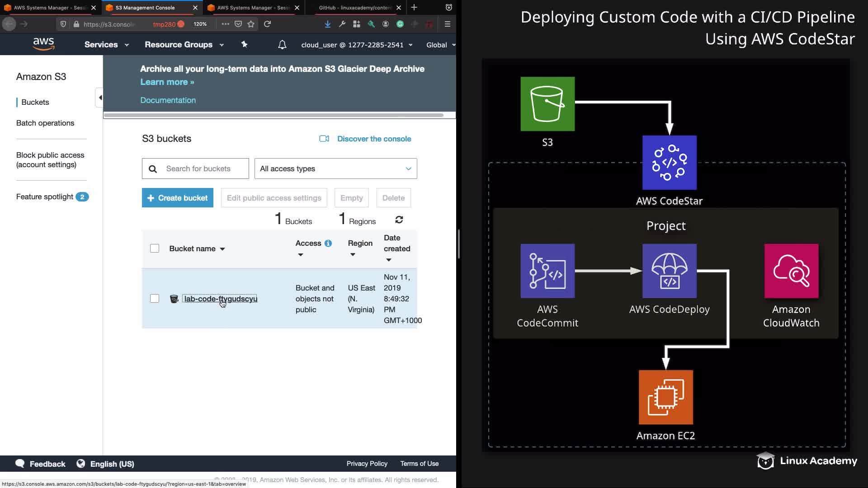Viewport: 868px width, 488px height.
Task: Switch to the GitHub linuxacademy tab
Action: coord(354,8)
